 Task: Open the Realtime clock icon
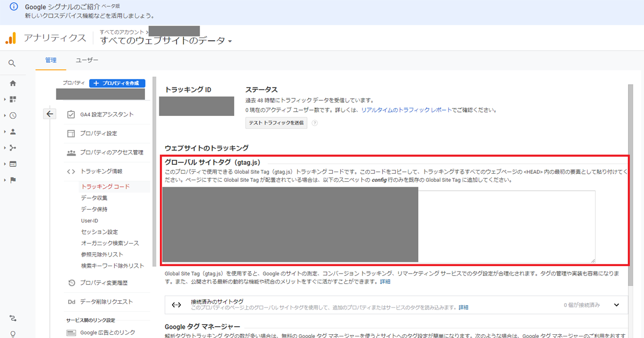click(x=13, y=115)
